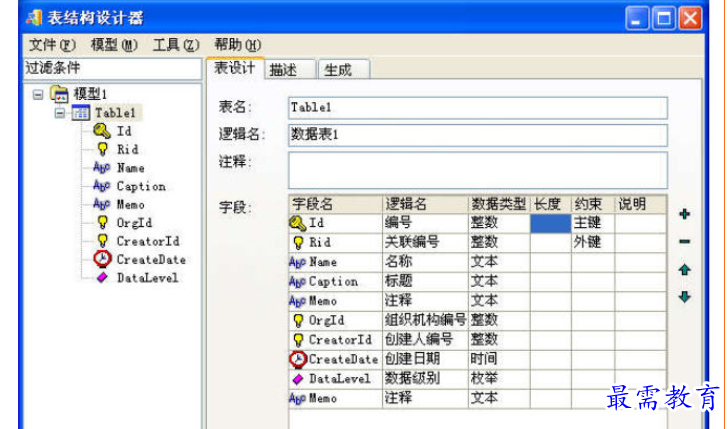Click the 标题 logical name cell
728x429 pixels.
425,282
